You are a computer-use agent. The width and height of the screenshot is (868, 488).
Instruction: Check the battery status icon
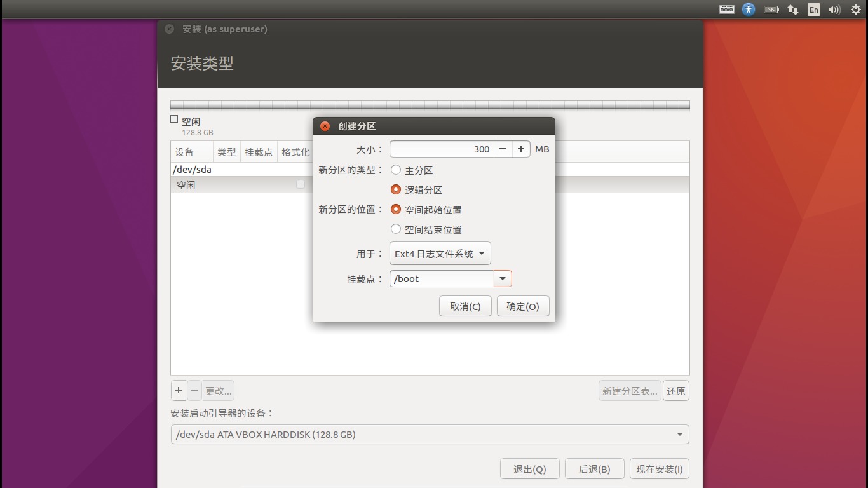click(x=771, y=10)
